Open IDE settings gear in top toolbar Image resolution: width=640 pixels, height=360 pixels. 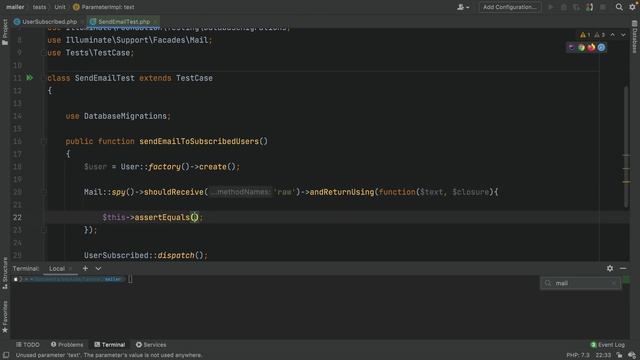tap(633, 7)
